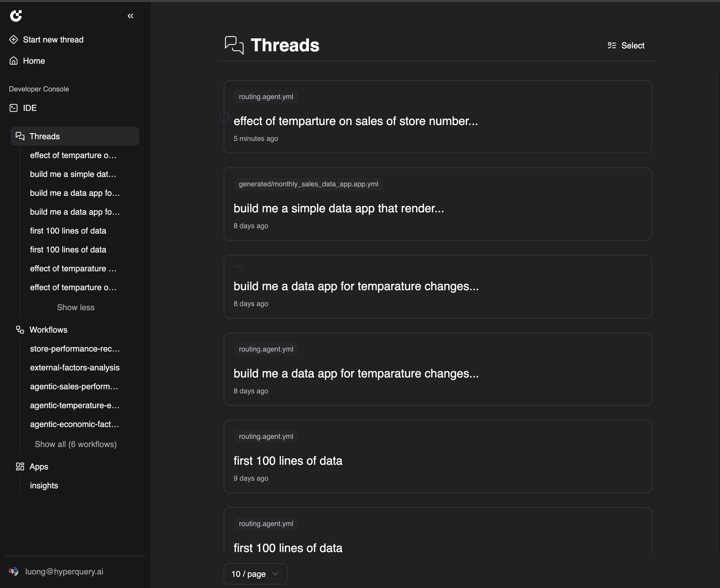
Task: Open the 10 / page dropdown
Action: point(255,574)
